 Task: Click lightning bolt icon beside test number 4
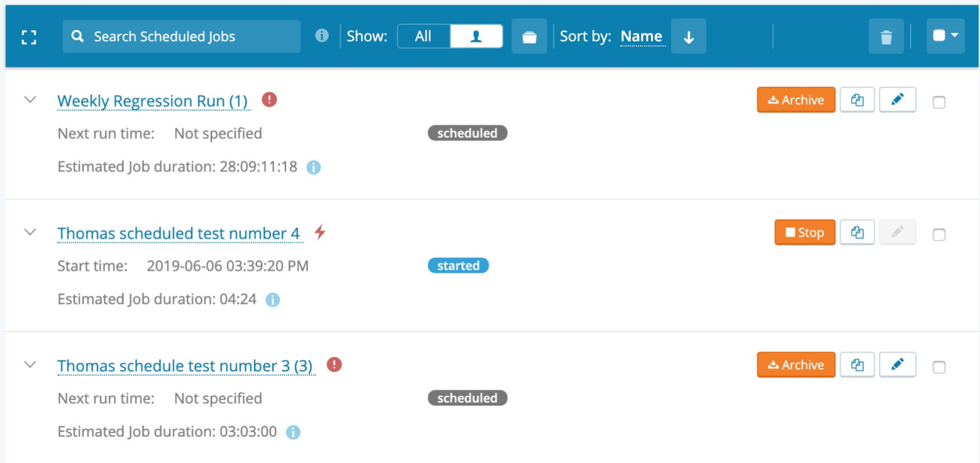320,232
